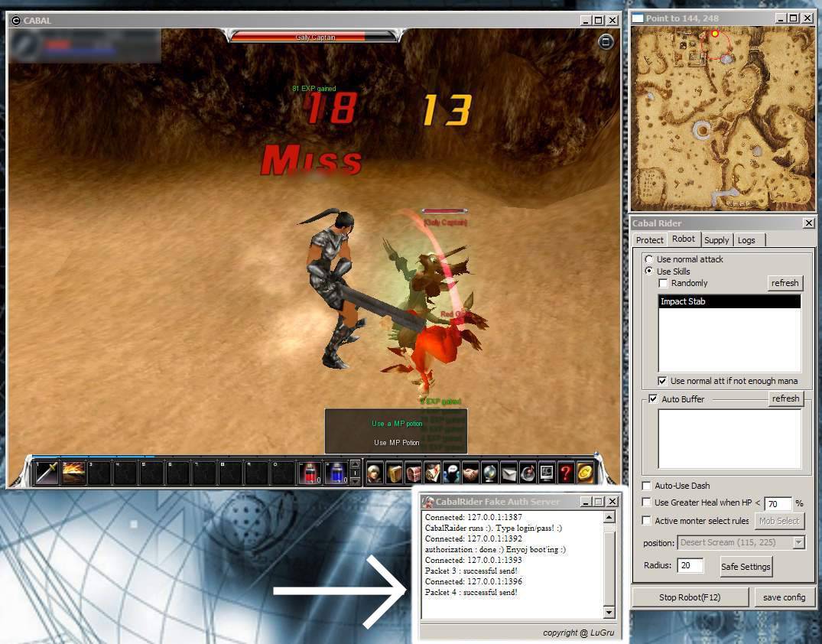Image resolution: width=822 pixels, height=644 pixels.
Task: Open the handshake icon in game menu
Action: point(470,473)
